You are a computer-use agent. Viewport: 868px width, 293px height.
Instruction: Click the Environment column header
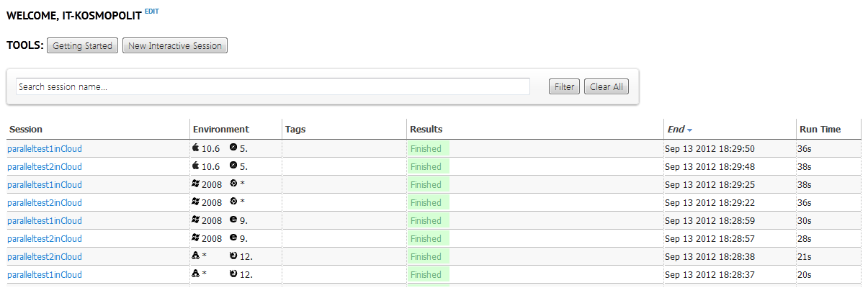coord(220,130)
